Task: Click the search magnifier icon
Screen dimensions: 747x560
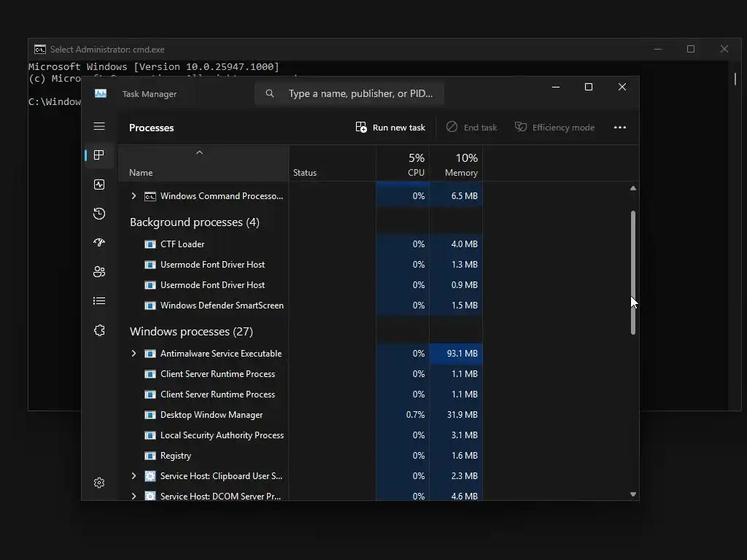Action: coord(270,93)
